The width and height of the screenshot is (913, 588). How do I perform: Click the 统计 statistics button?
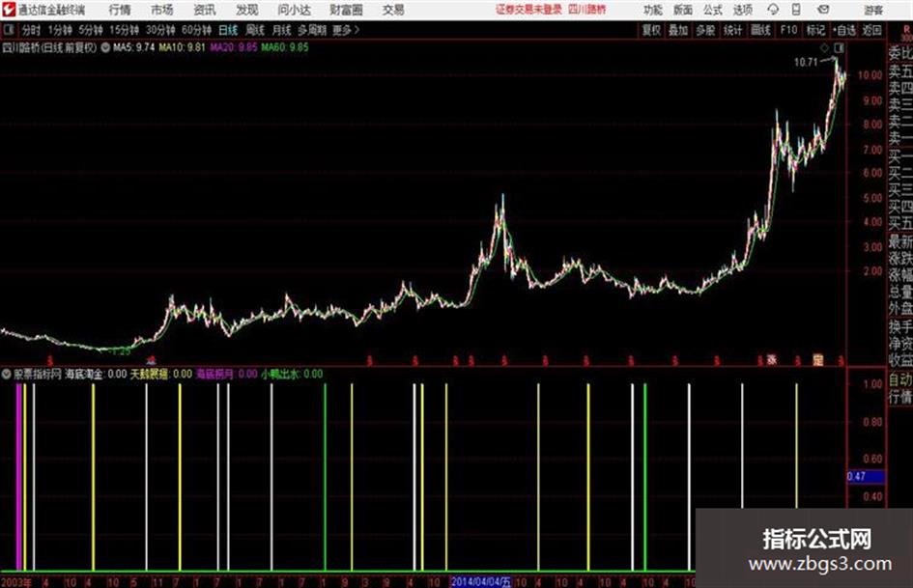[x=733, y=30]
